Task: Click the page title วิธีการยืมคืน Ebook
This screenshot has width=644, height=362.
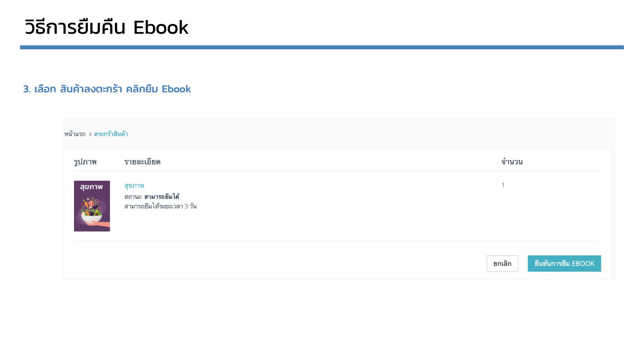Action: (107, 27)
